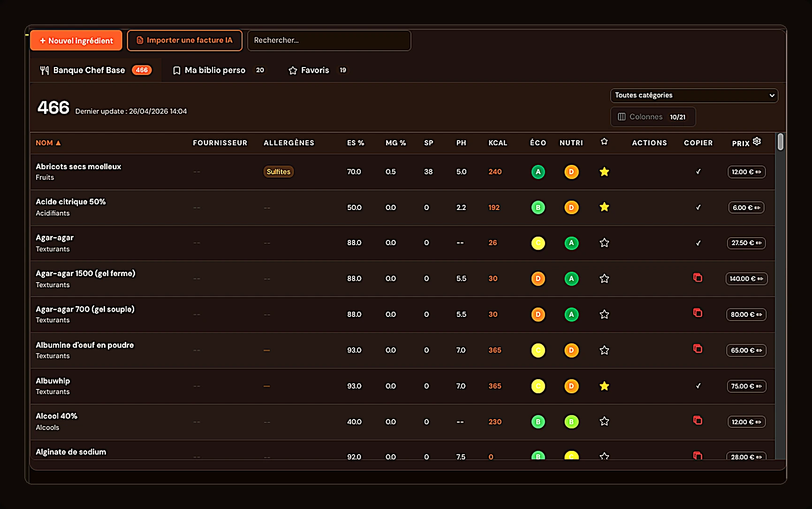
Task: Click the ÉCO badge A for Abricots secs
Action: 538,172
